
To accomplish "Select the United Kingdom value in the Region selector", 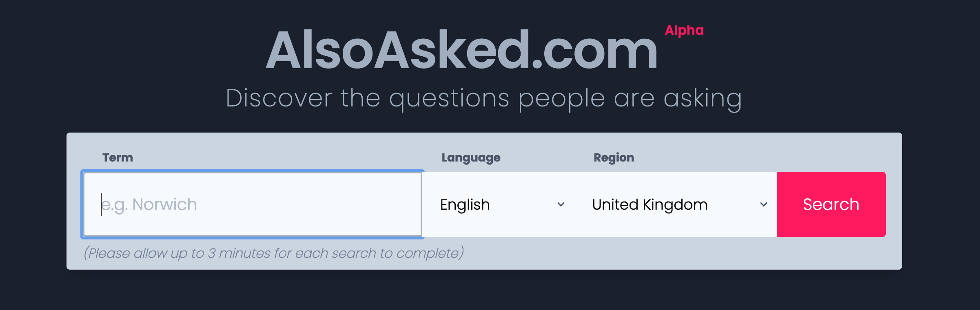I will pos(650,205).
